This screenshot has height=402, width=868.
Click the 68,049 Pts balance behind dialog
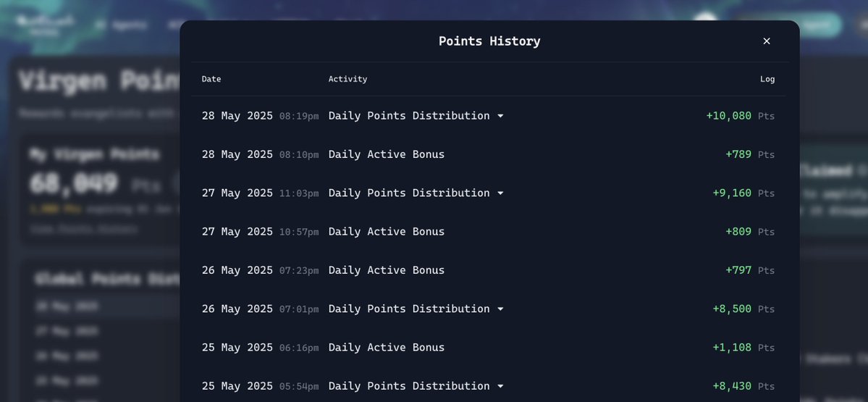pos(94,184)
